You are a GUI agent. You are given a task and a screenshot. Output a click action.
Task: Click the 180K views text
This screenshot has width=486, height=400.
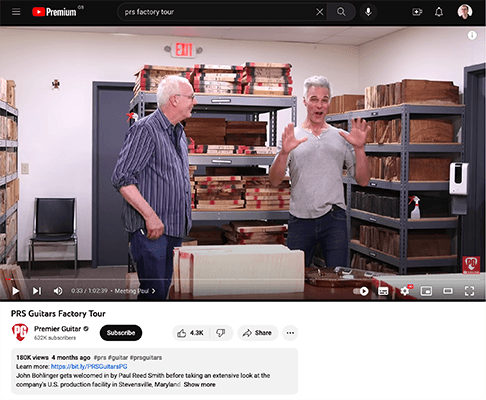32,358
